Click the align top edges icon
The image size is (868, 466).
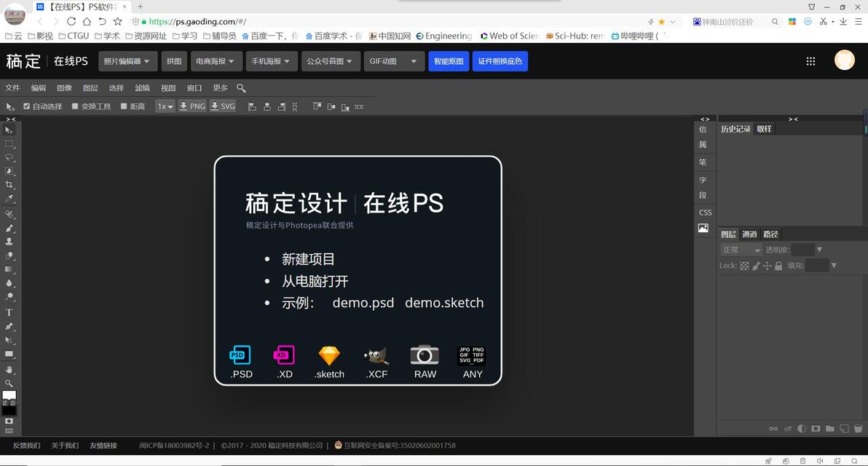coord(317,106)
